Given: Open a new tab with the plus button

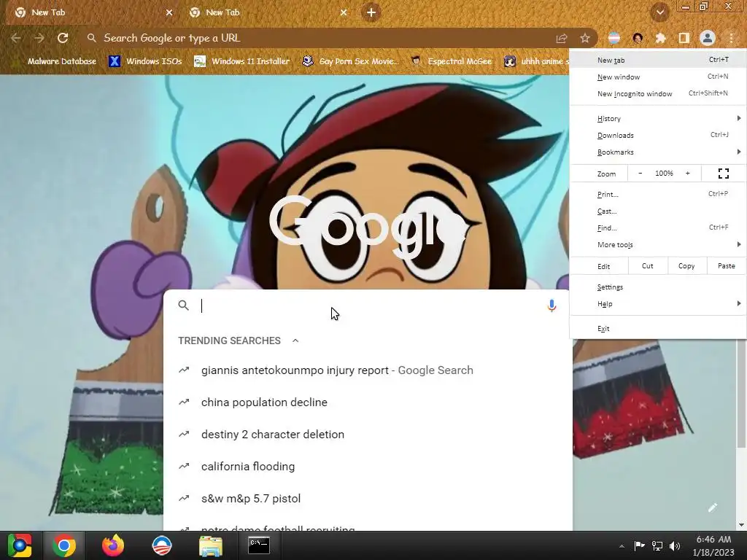Looking at the screenshot, I should [x=371, y=12].
